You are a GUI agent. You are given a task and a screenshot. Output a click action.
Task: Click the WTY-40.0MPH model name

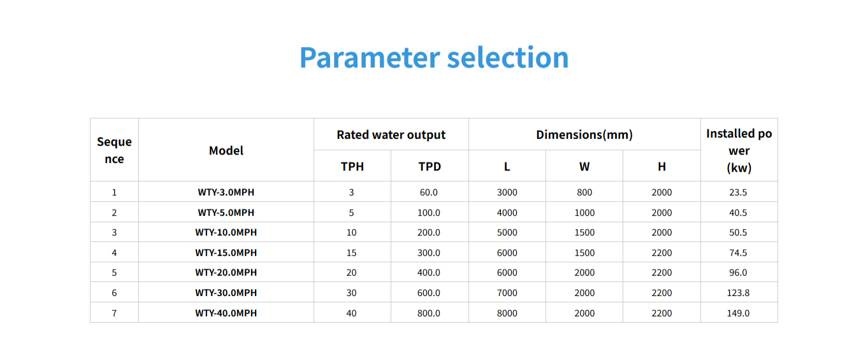[226, 313]
